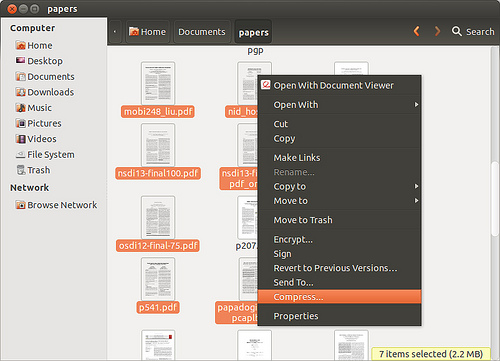Open Downloads via its sidebar icon
The image size is (500, 361).
tap(21, 92)
